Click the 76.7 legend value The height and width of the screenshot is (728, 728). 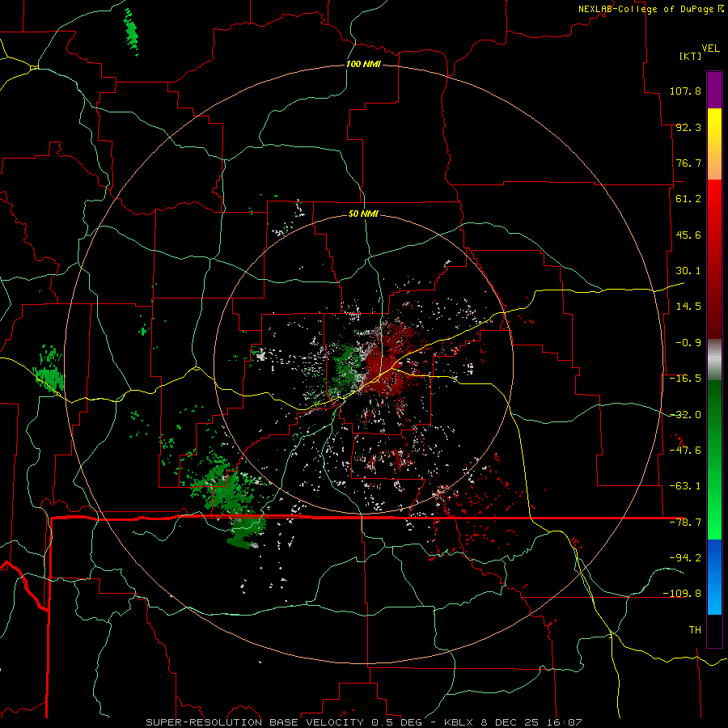pyautogui.click(x=688, y=163)
